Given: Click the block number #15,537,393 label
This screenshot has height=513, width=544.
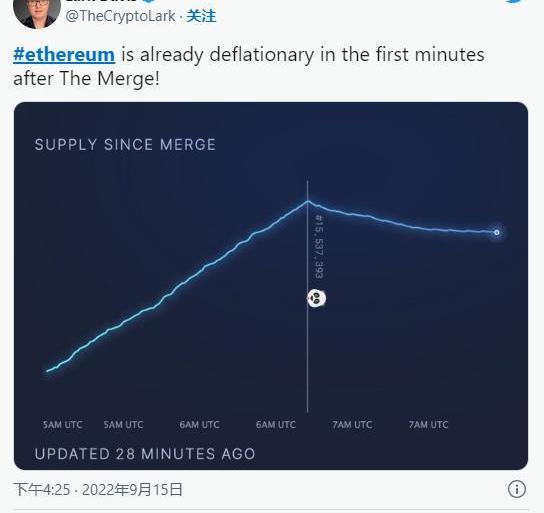Looking at the screenshot, I should tap(319, 247).
